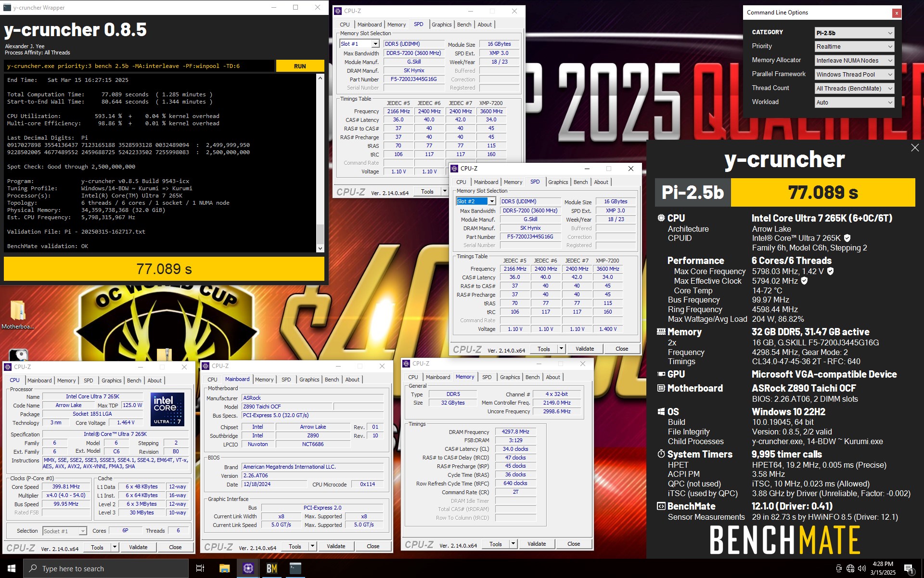Open the Slot #1 memory slot dropdown

coord(359,44)
